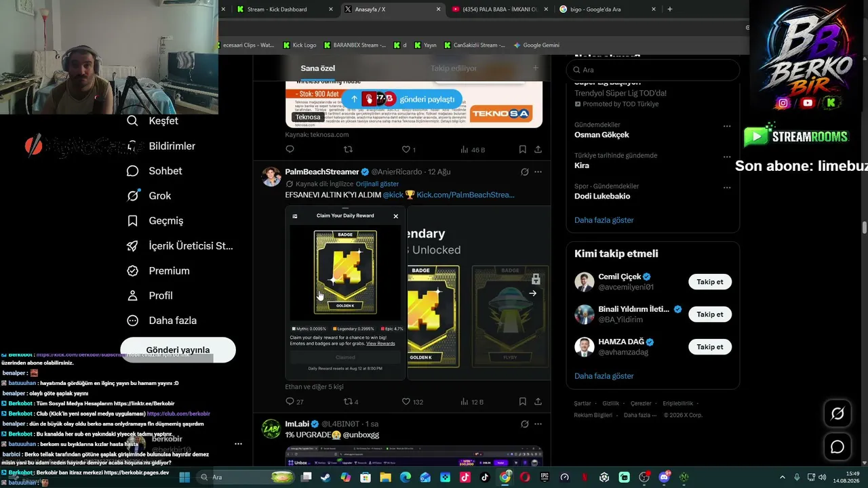Open İçerik Üreticisi rocket icon
Screen dimensions: 868x488
coord(133,245)
